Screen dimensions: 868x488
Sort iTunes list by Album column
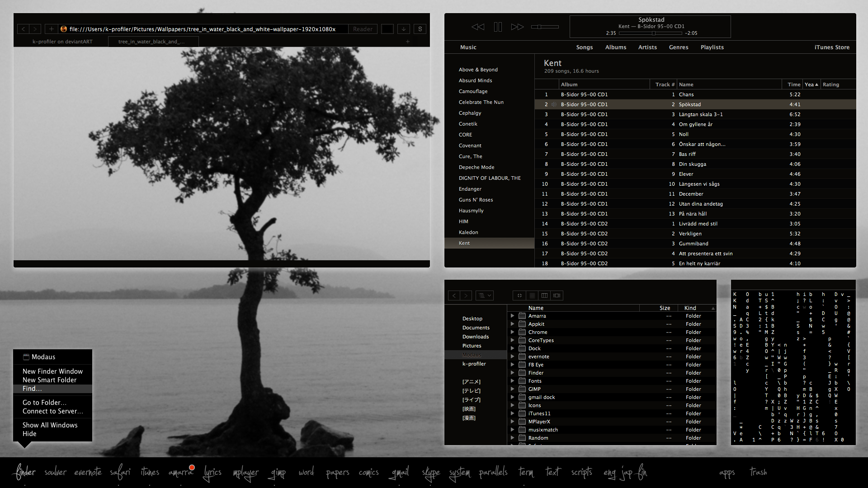(604, 84)
